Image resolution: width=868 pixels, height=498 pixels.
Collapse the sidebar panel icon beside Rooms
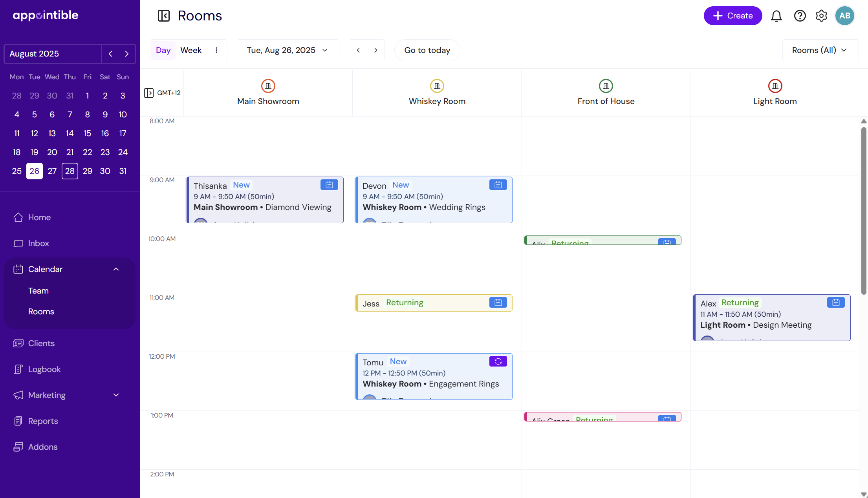(163, 16)
